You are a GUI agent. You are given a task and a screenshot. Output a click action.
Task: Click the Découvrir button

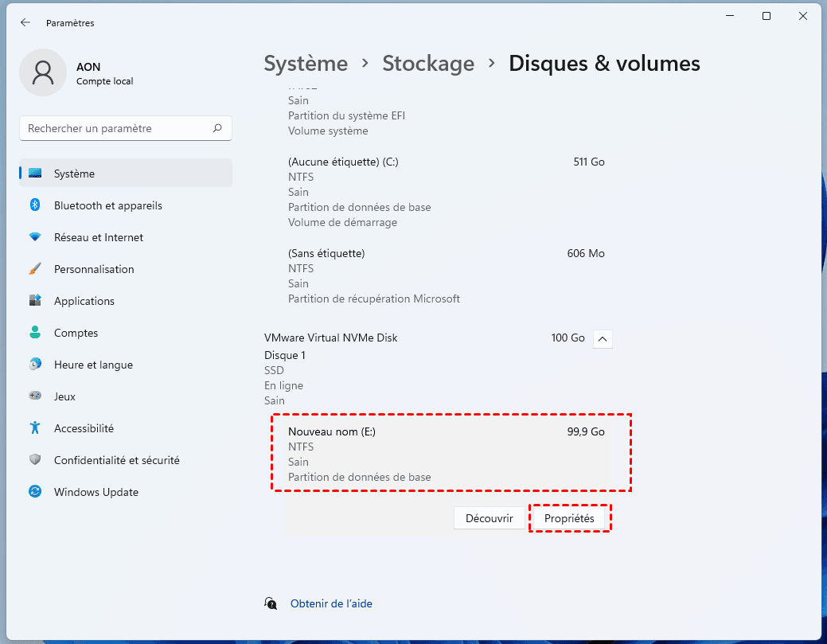[x=489, y=518]
